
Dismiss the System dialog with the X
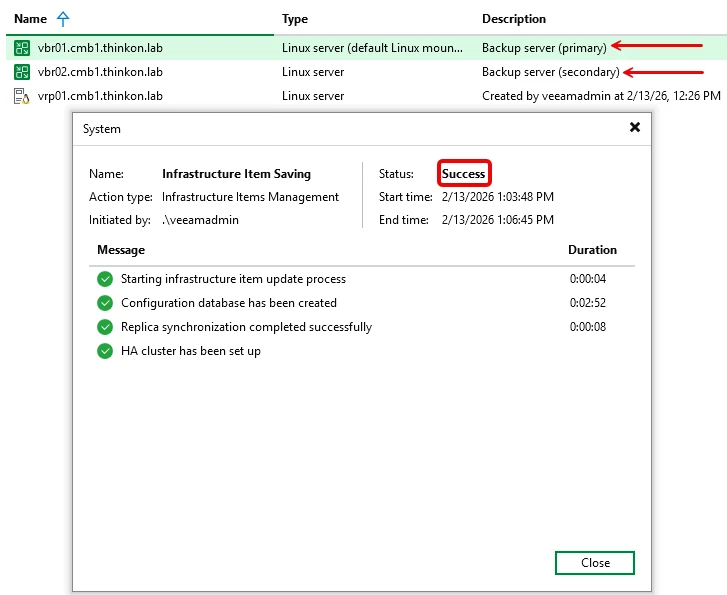634,128
